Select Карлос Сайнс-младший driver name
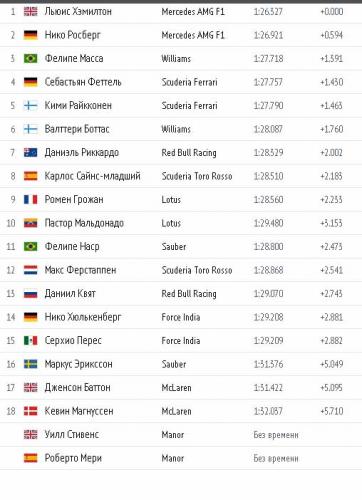 click(93, 176)
